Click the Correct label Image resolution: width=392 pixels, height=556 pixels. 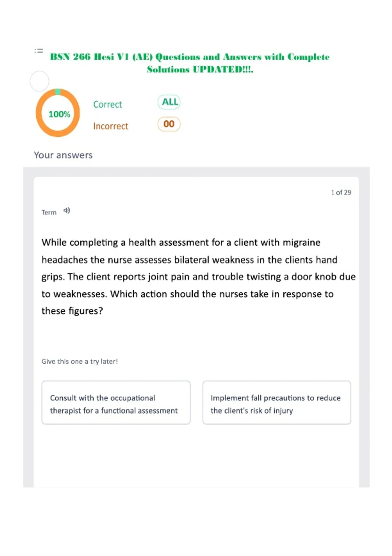click(107, 104)
